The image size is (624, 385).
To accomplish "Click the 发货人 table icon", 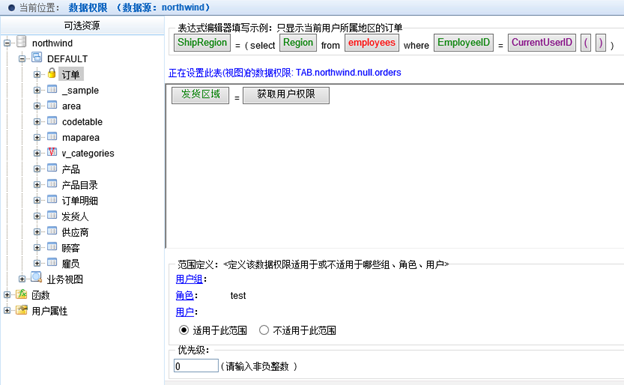I will tap(52, 215).
